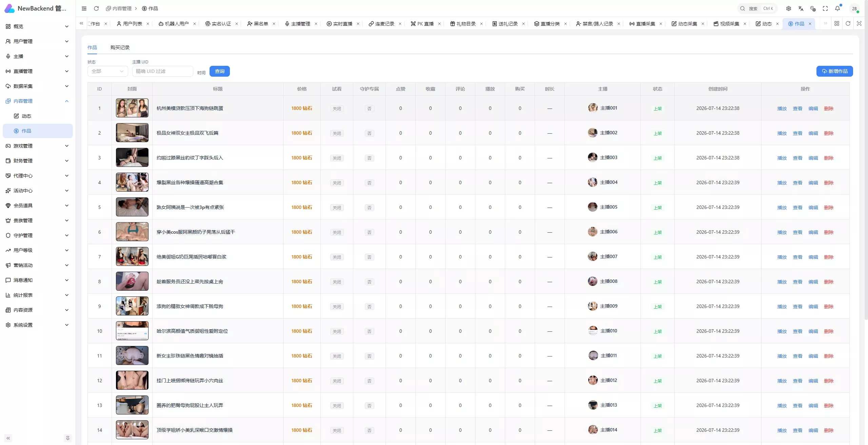Expand the 游戏管理 sidebar menu

point(37,146)
